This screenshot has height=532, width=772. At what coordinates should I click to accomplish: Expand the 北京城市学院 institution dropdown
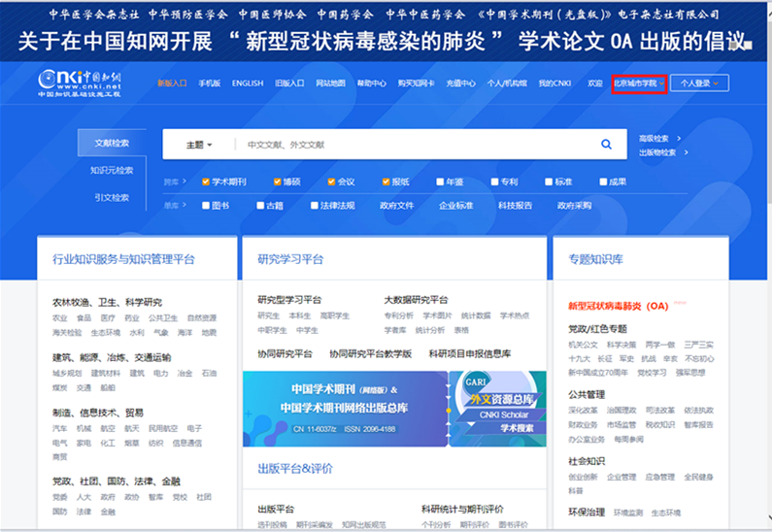[639, 83]
